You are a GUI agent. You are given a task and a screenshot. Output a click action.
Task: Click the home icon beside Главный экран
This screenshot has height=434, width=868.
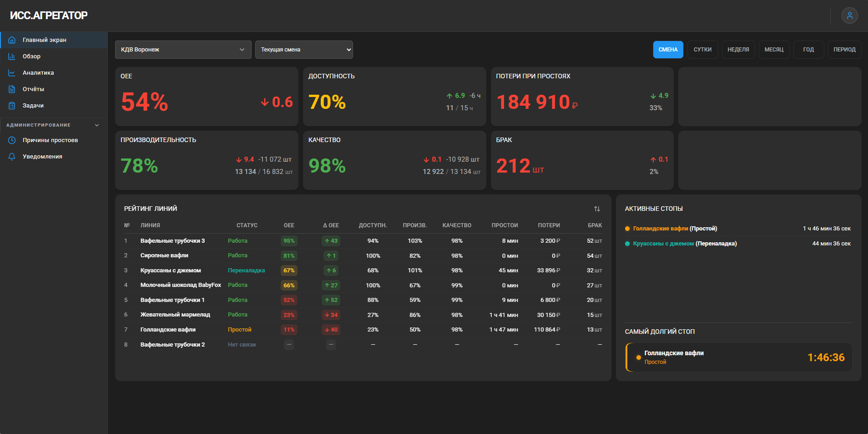[12, 40]
